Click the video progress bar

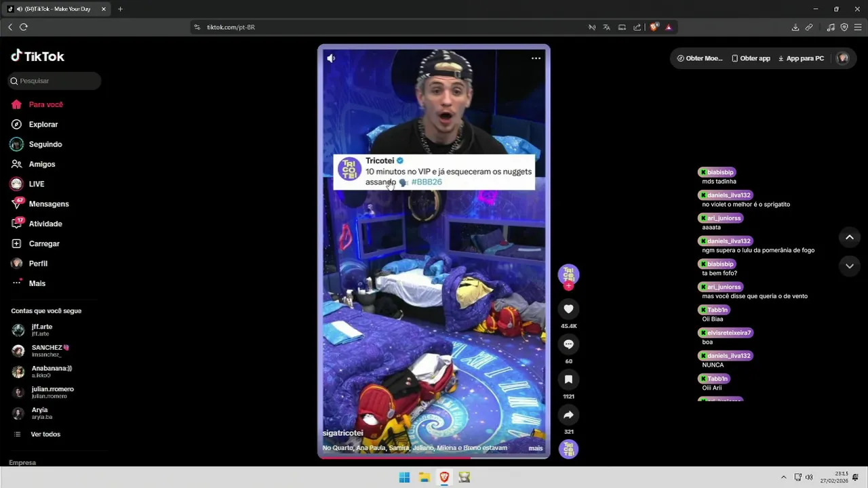[x=434, y=457]
